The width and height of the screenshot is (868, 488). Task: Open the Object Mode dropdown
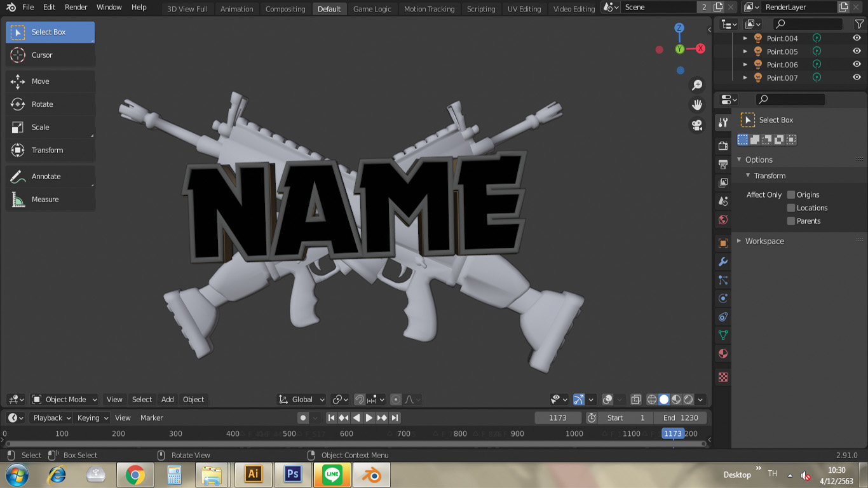[x=65, y=400]
